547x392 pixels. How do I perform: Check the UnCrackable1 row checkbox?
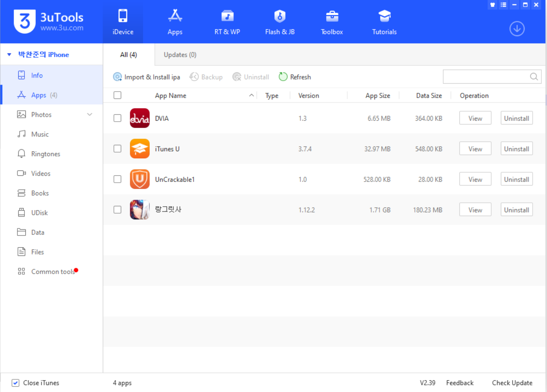pos(117,179)
